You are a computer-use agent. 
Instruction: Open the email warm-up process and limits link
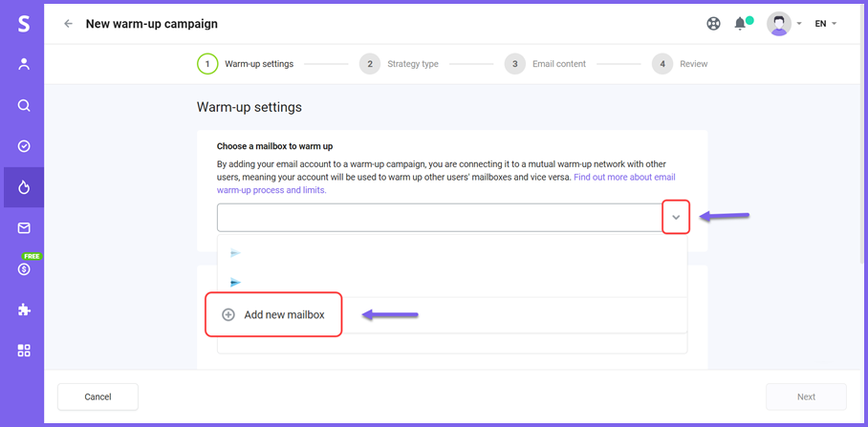tap(445, 183)
